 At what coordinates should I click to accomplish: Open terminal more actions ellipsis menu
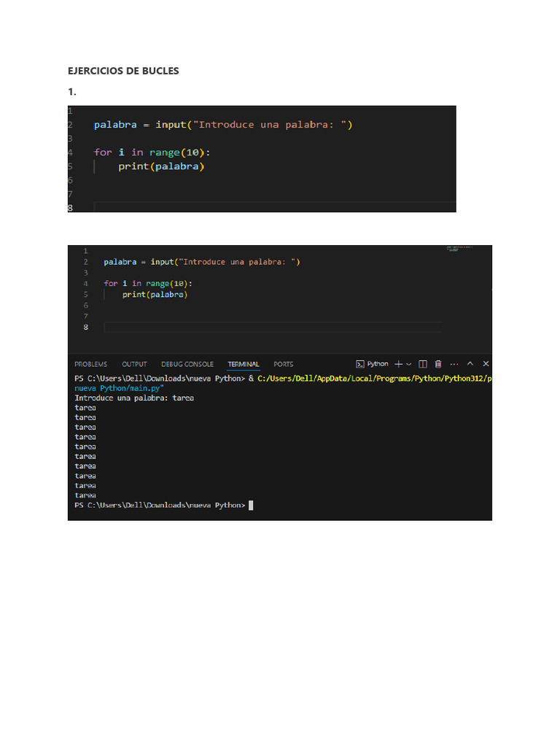point(454,364)
